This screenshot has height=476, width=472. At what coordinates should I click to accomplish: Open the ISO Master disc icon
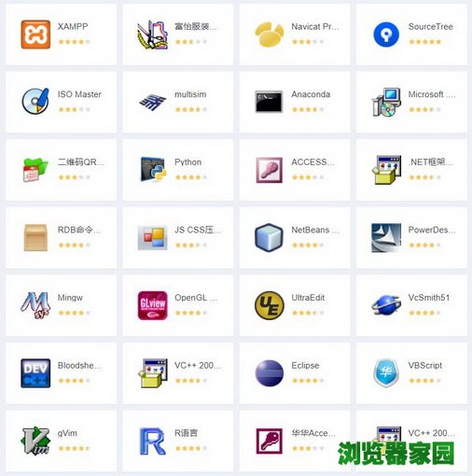click(x=35, y=101)
